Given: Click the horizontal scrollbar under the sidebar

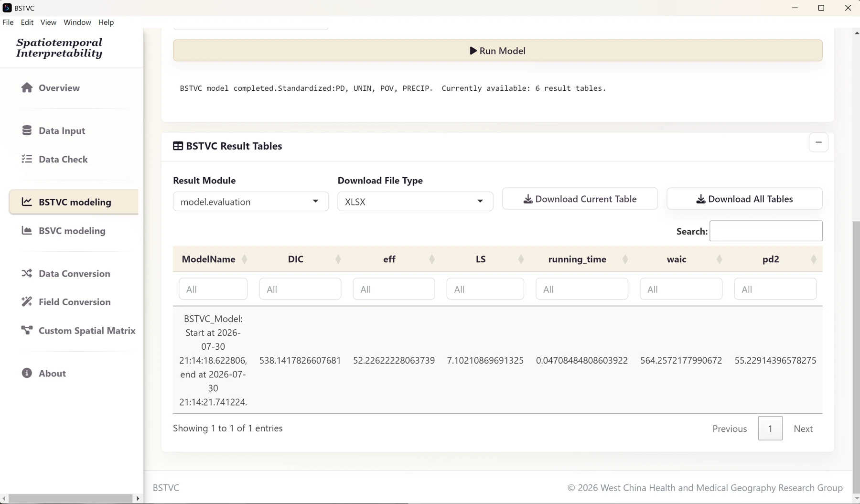Looking at the screenshot, I should click(71, 498).
